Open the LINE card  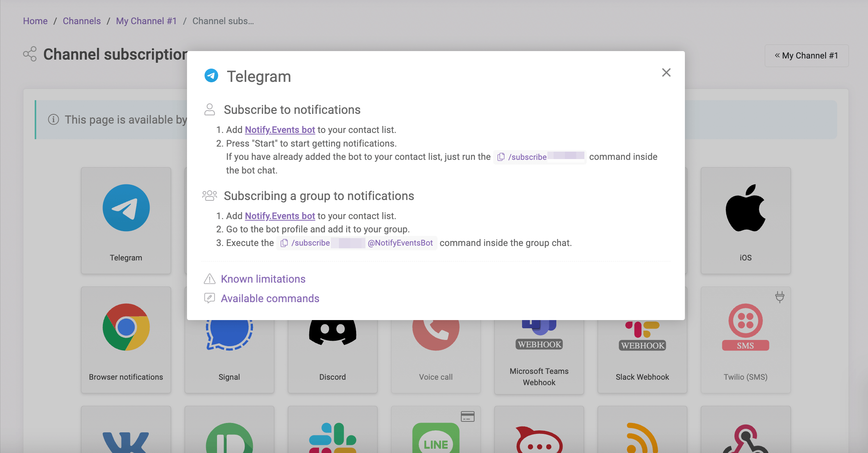pos(436,430)
